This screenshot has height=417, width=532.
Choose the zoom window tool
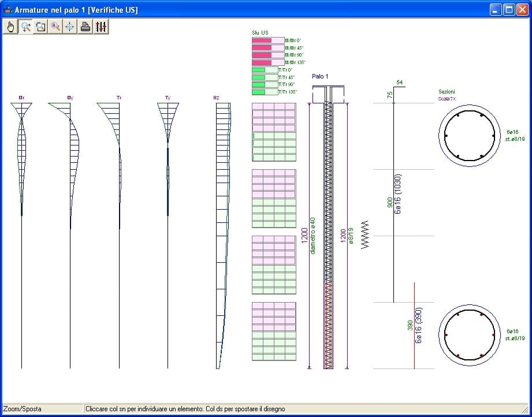[x=40, y=27]
